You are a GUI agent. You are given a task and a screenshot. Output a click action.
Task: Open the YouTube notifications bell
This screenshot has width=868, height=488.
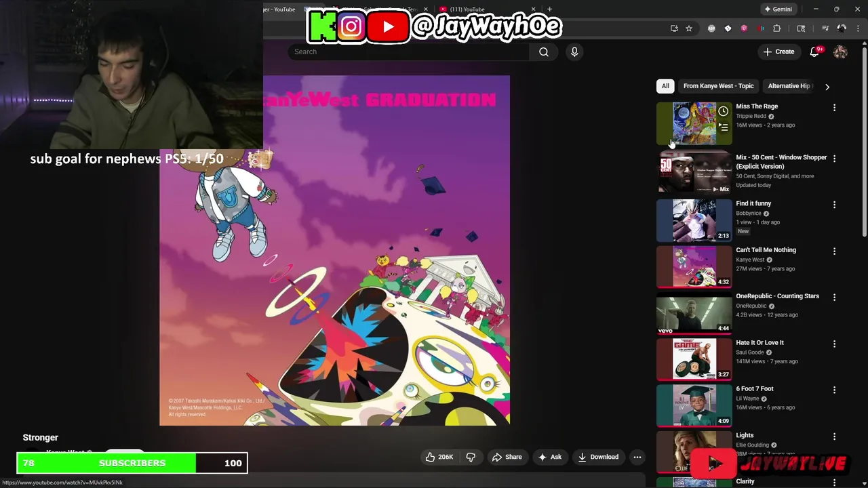coord(815,52)
